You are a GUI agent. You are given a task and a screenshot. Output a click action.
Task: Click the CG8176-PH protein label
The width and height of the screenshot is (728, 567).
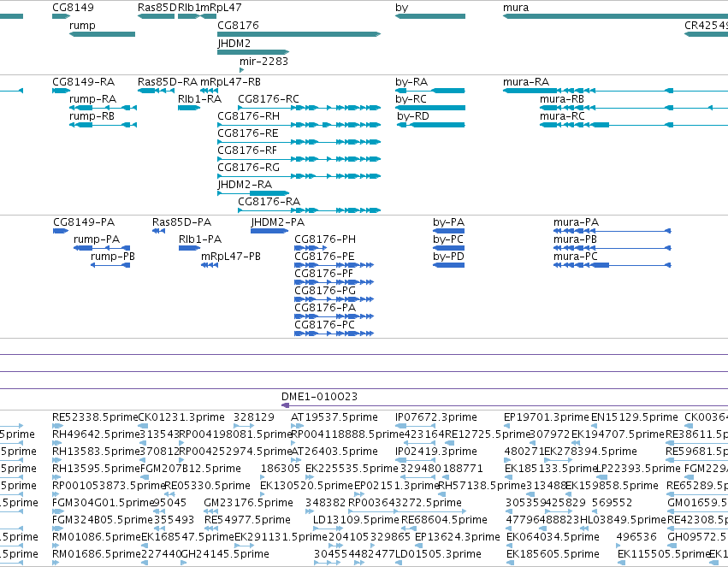click(325, 239)
